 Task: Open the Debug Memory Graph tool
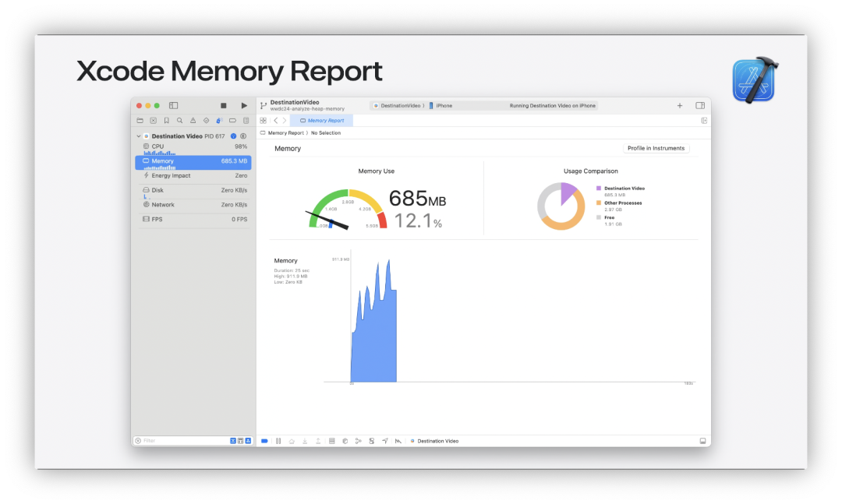click(x=358, y=441)
